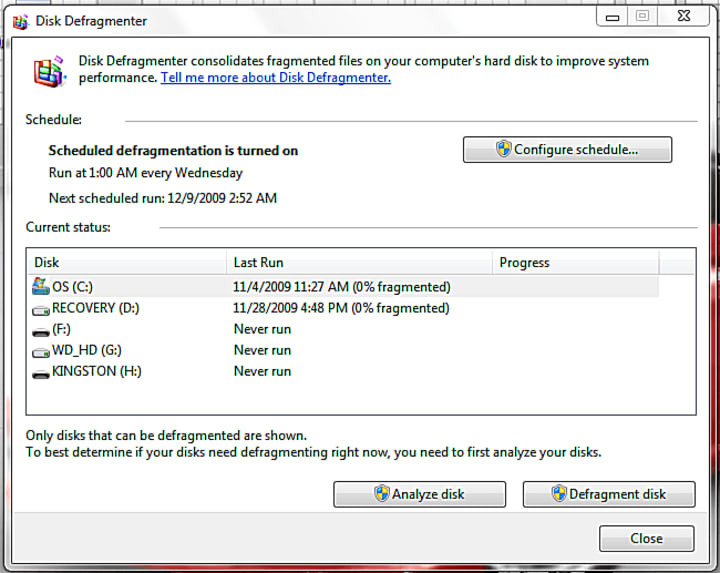Click the KINGSTON (H:) drive icon

click(x=41, y=374)
